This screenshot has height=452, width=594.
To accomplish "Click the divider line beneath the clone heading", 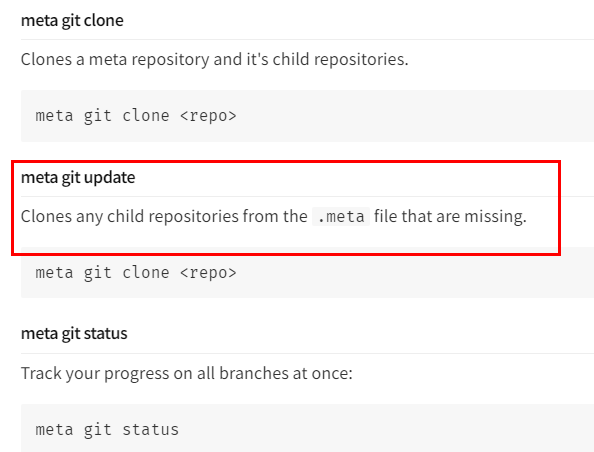I will pyautogui.click(x=307, y=39).
